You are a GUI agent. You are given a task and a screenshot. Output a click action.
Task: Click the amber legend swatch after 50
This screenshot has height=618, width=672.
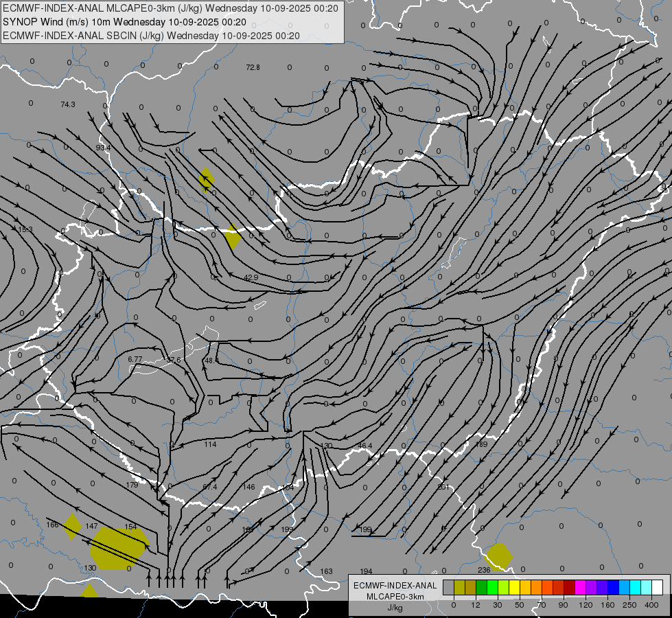[x=525, y=587]
